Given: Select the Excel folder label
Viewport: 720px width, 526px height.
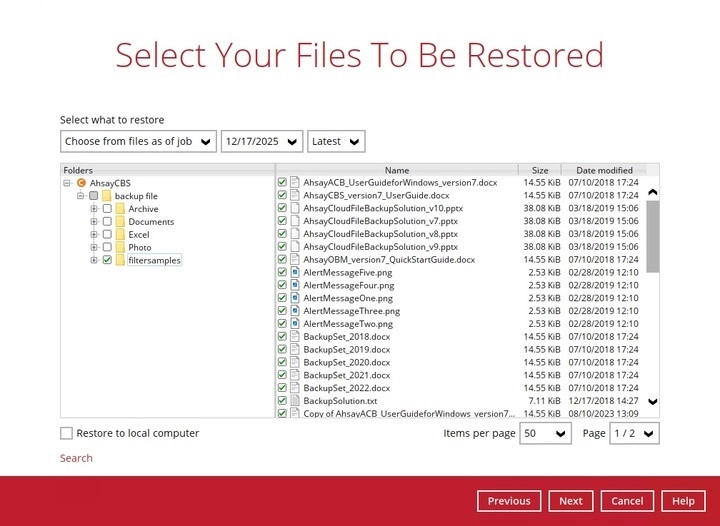Looking at the screenshot, I should click(139, 235).
